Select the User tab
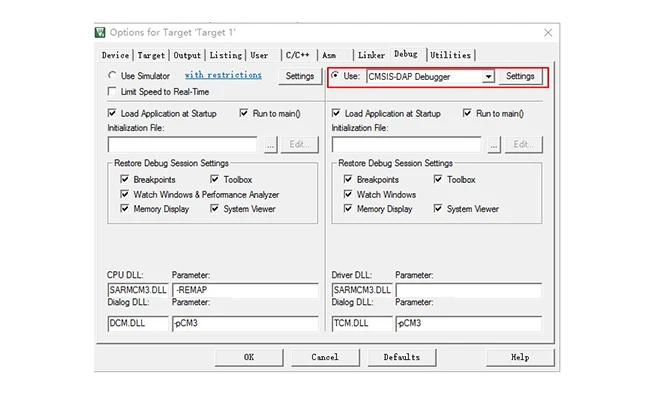 (259, 55)
